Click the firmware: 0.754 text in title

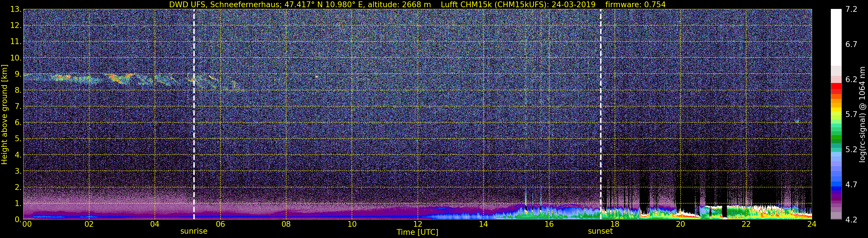pos(635,4)
